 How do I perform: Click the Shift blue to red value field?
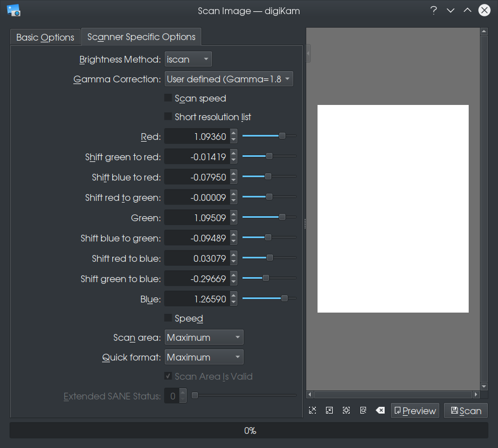click(197, 177)
